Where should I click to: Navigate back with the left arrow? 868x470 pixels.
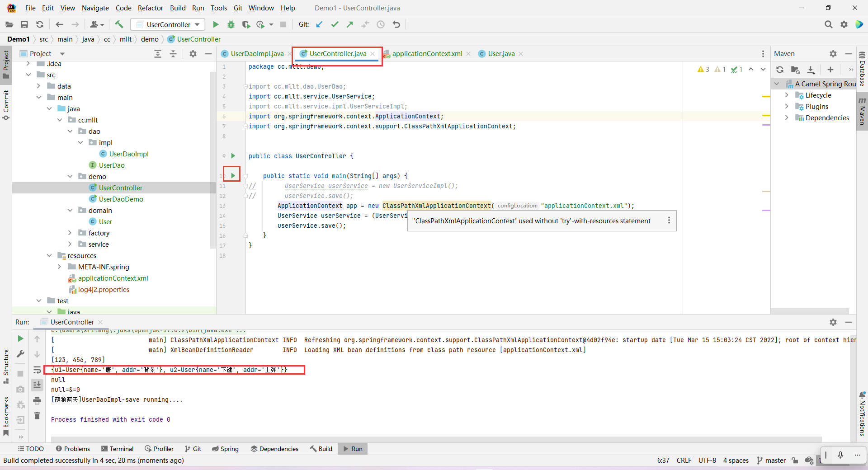(59, 24)
